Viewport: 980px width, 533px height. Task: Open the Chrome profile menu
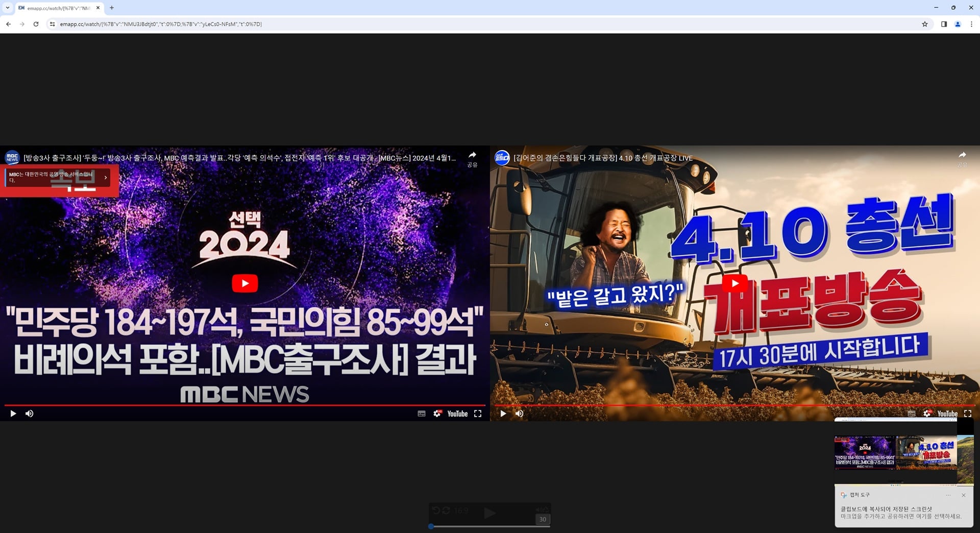click(958, 24)
